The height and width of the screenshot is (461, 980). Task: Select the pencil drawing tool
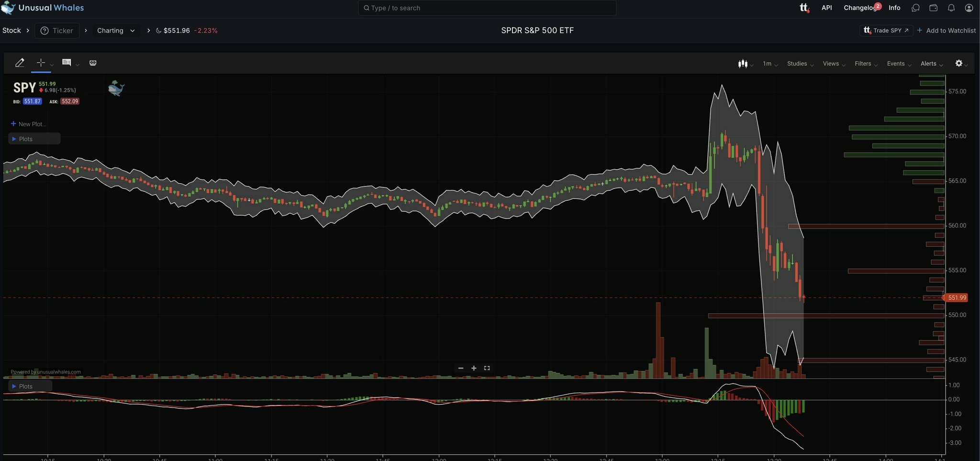20,63
